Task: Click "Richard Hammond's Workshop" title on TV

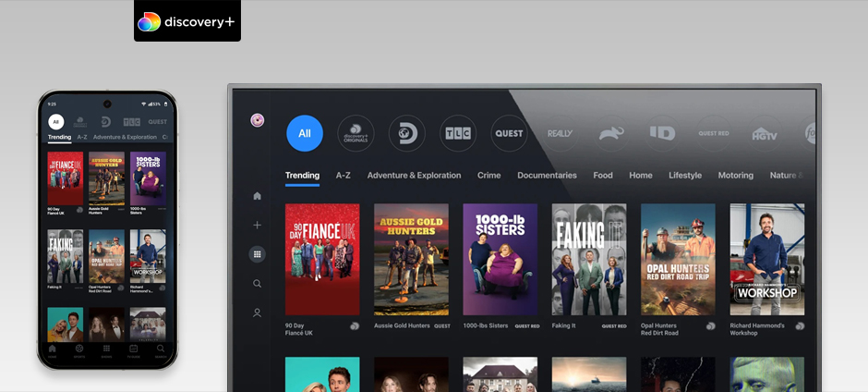Action: click(757, 329)
